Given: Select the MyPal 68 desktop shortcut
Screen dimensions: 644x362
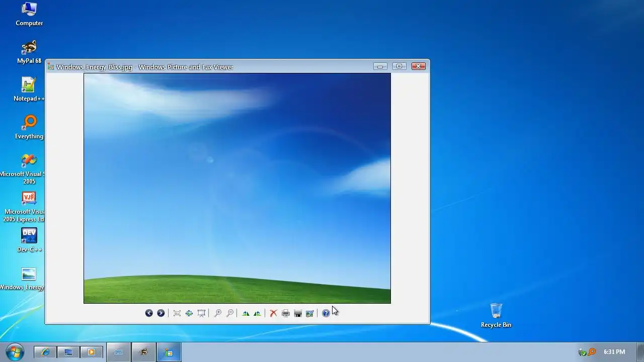Looking at the screenshot, I should tap(29, 52).
